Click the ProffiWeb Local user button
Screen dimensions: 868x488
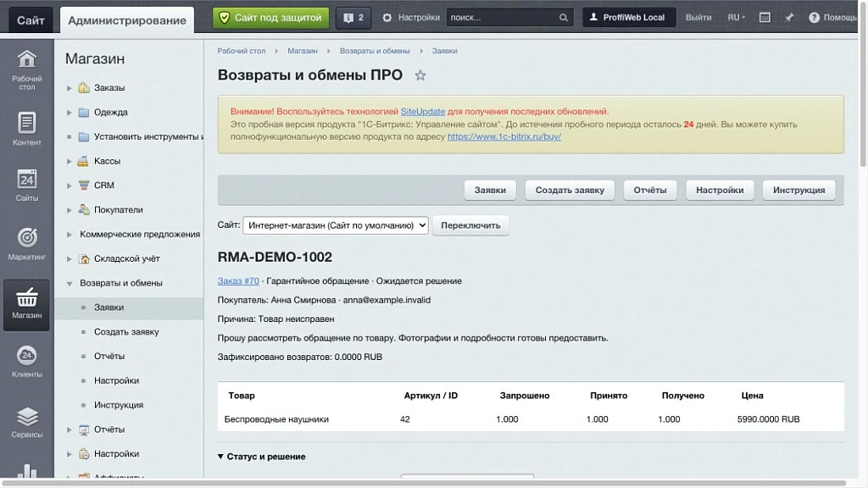[629, 18]
